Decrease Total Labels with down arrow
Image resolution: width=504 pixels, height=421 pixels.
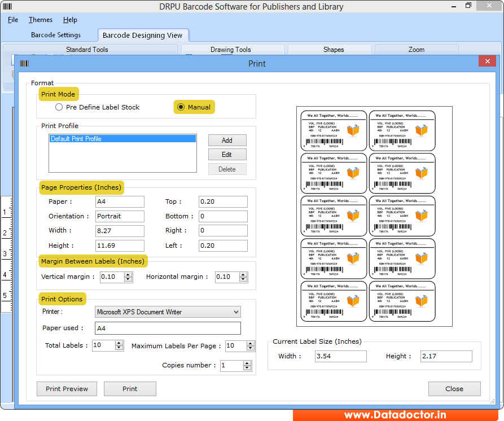119,348
